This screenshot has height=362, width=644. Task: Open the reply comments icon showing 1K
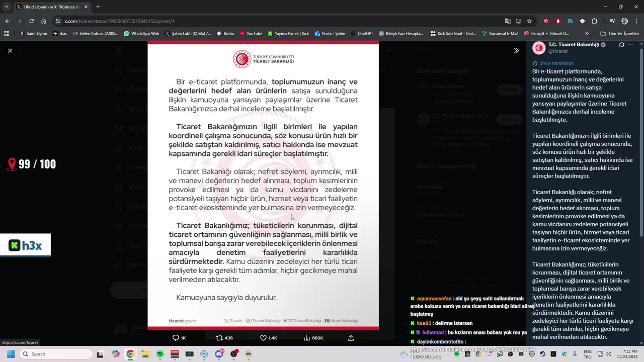pos(179,338)
